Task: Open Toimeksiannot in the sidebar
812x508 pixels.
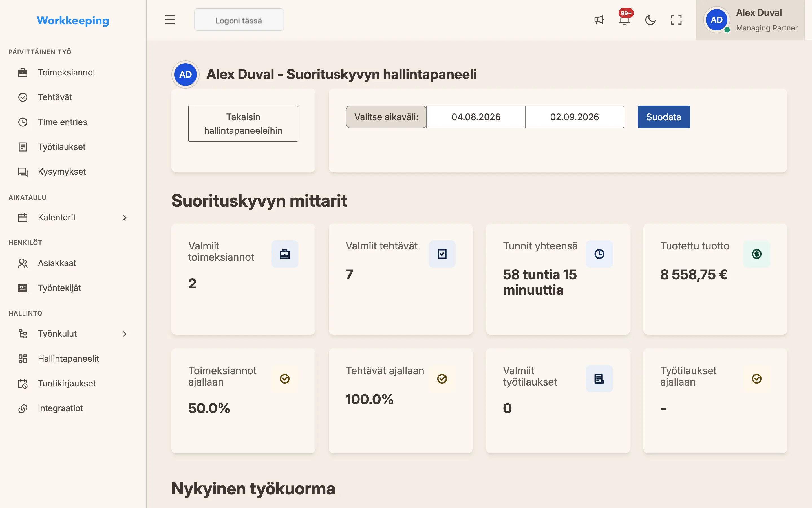Action: pyautogui.click(x=73, y=72)
